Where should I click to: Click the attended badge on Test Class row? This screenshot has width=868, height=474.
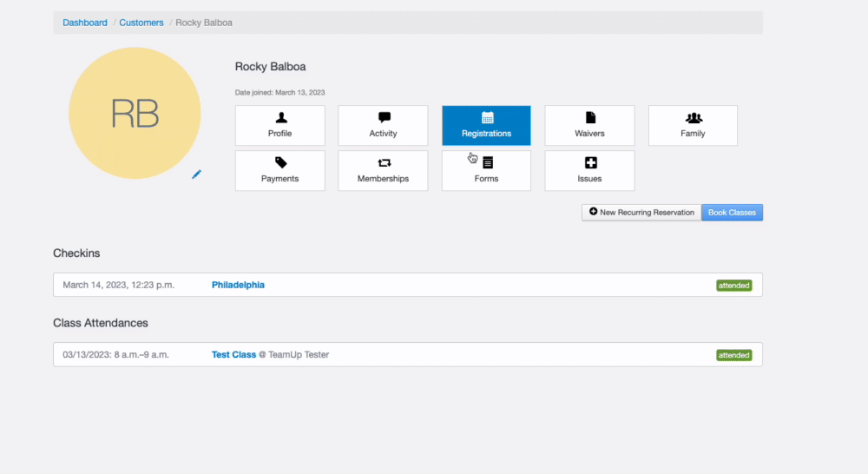tap(733, 355)
